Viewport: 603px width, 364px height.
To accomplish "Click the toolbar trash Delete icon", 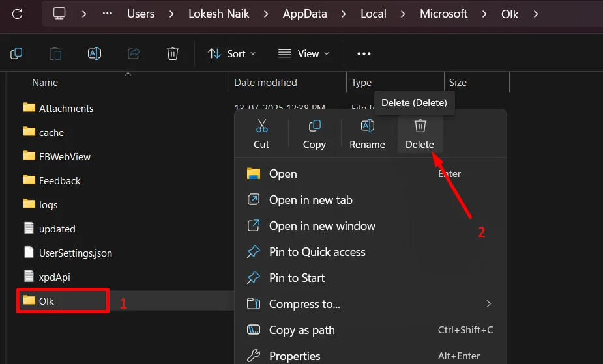I will click(173, 53).
